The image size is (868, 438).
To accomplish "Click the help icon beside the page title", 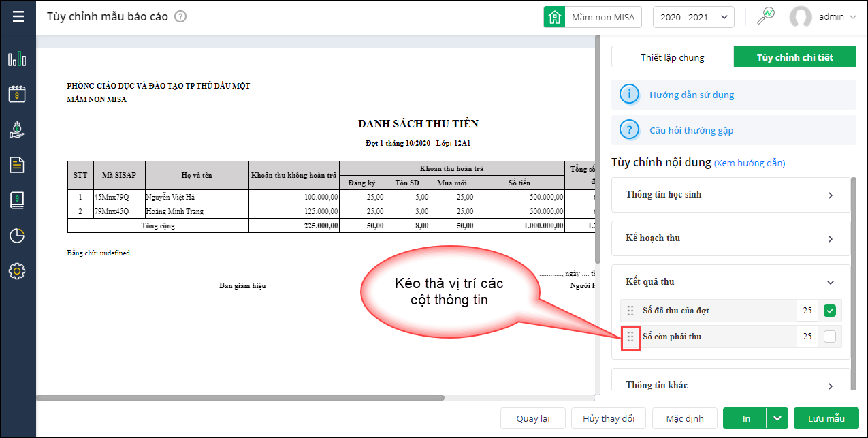I will [x=180, y=17].
